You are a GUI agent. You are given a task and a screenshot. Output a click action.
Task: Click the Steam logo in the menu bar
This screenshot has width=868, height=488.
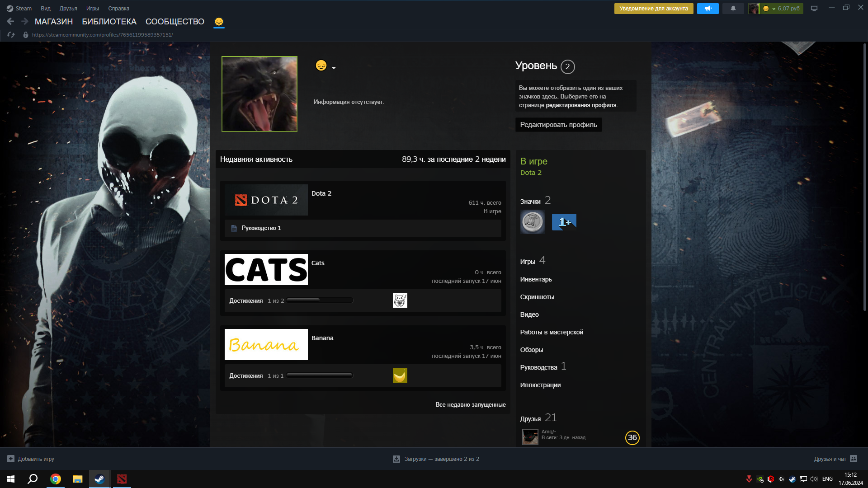tap(9, 9)
